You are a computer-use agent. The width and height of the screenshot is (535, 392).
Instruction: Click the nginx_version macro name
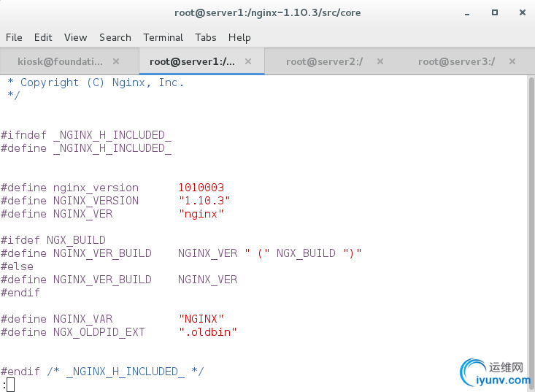pos(96,188)
